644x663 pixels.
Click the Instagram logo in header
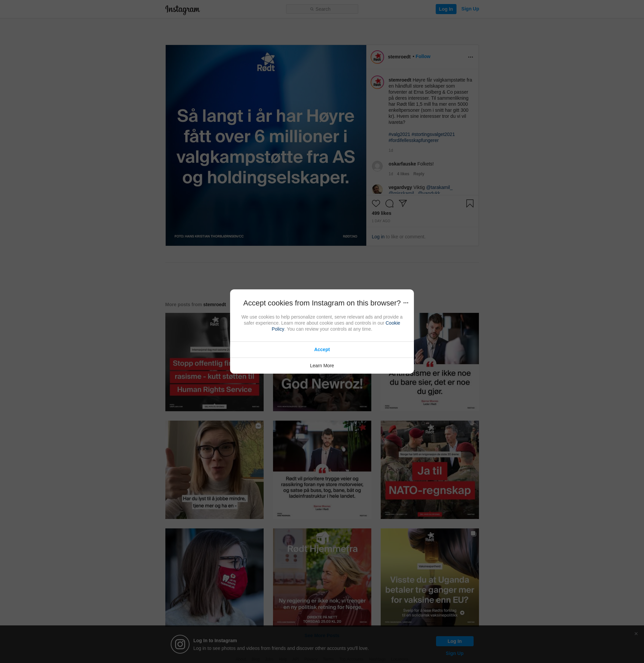pos(182,9)
